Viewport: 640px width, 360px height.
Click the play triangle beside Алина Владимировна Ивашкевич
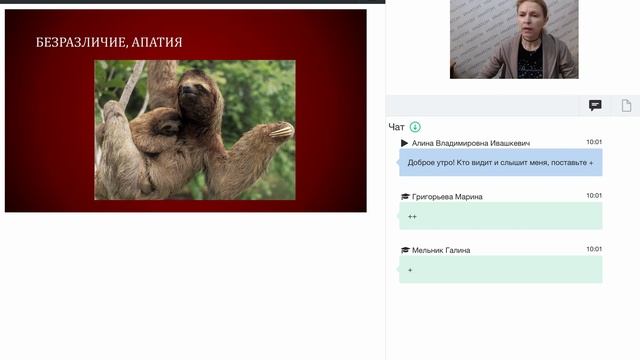404,143
